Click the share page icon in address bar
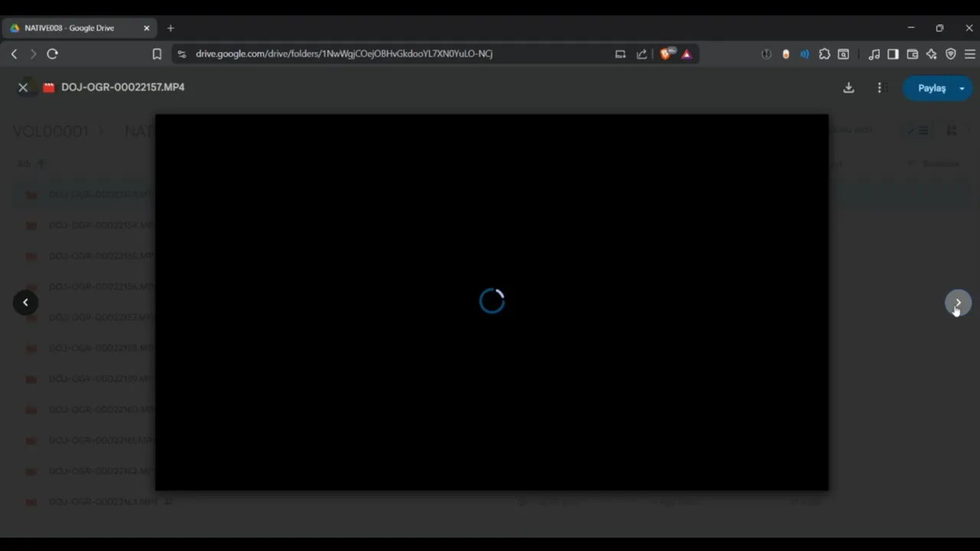Viewport: 980px width, 551px height. pyautogui.click(x=642, y=54)
